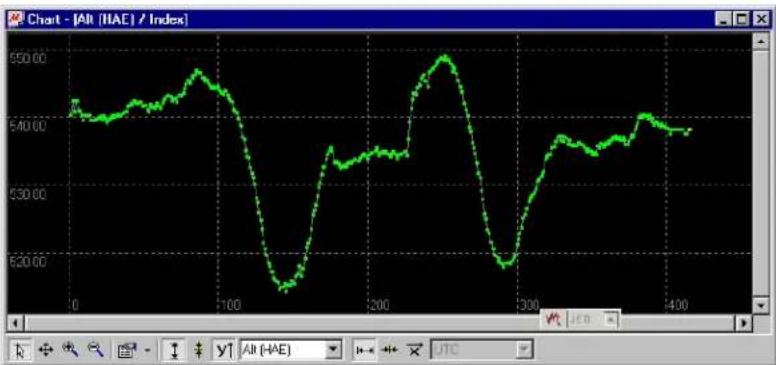
Task: Click the 520.00 Y-axis label
Action: click(29, 261)
